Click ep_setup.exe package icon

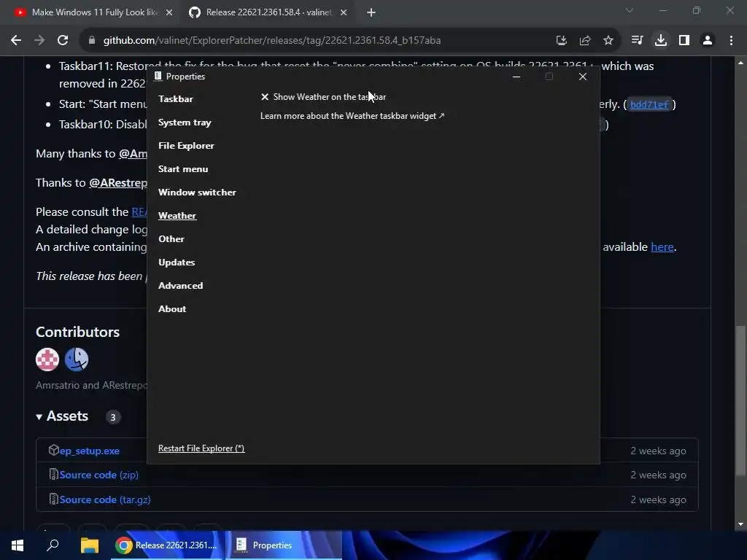[54, 450]
